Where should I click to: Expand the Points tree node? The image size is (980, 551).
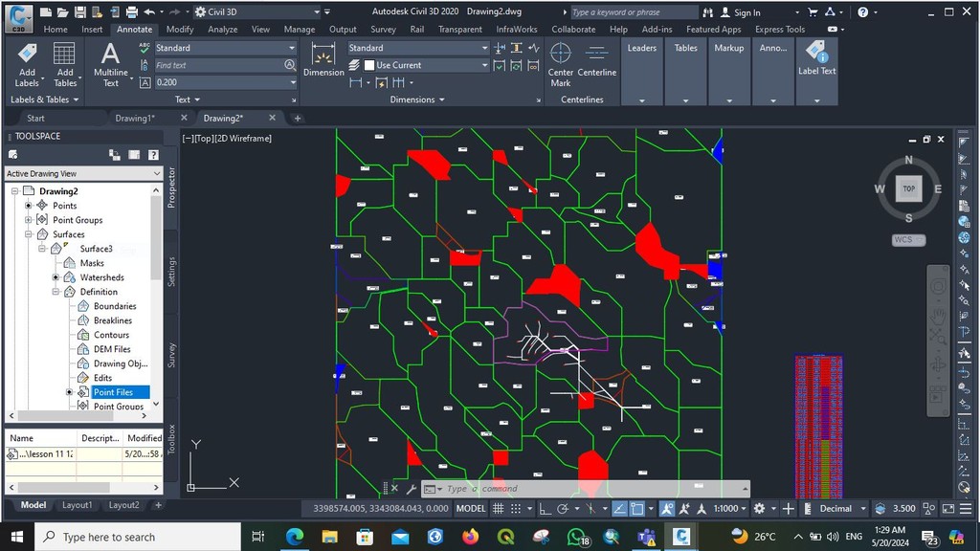click(x=28, y=206)
